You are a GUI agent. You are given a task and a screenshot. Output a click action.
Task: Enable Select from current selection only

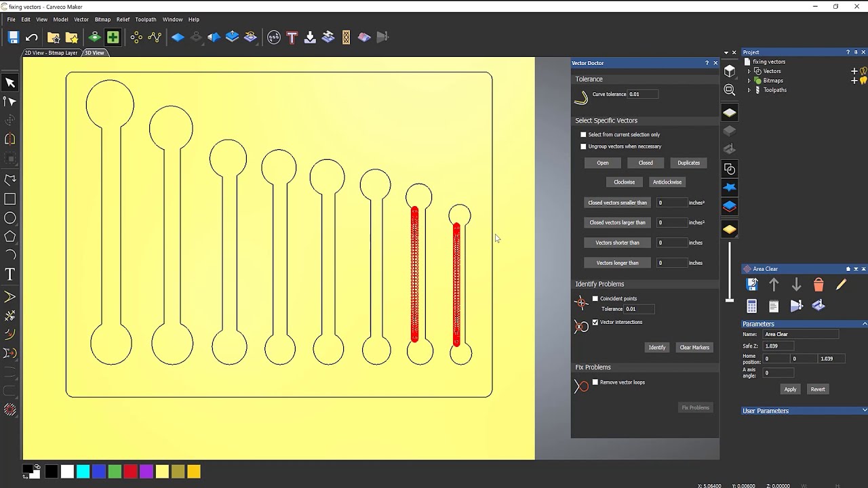(x=583, y=135)
